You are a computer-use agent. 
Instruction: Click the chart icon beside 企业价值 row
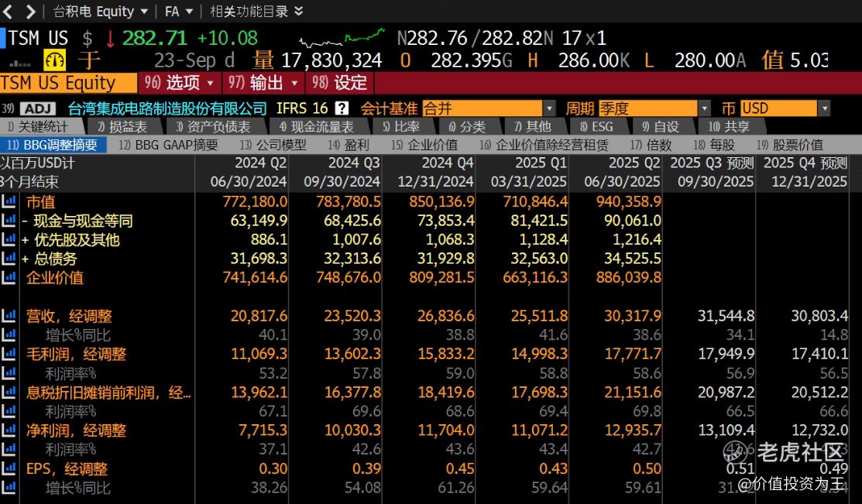9,278
